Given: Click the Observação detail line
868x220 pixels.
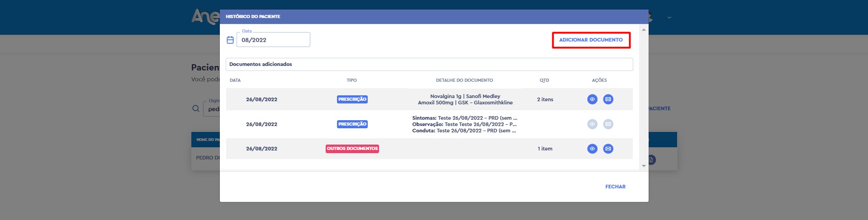Looking at the screenshot, I should [x=465, y=124].
